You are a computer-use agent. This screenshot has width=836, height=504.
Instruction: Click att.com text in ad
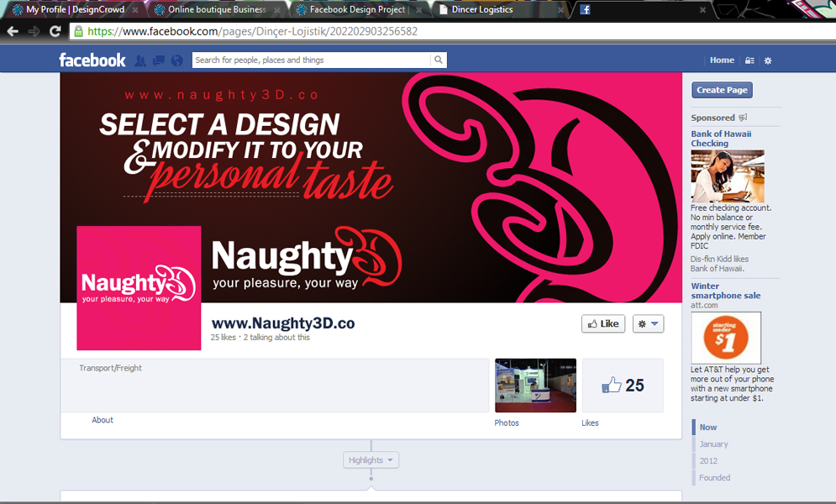coord(704,305)
